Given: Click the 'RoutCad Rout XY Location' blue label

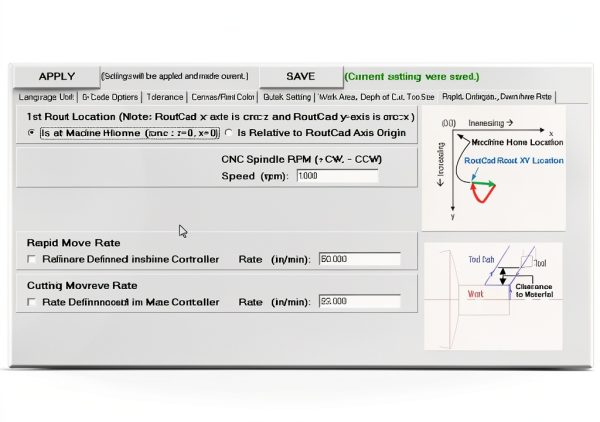Looking at the screenshot, I should (514, 161).
